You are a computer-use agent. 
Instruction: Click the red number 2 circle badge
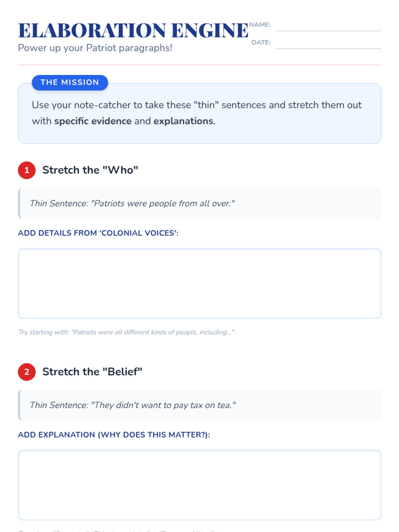point(27,372)
